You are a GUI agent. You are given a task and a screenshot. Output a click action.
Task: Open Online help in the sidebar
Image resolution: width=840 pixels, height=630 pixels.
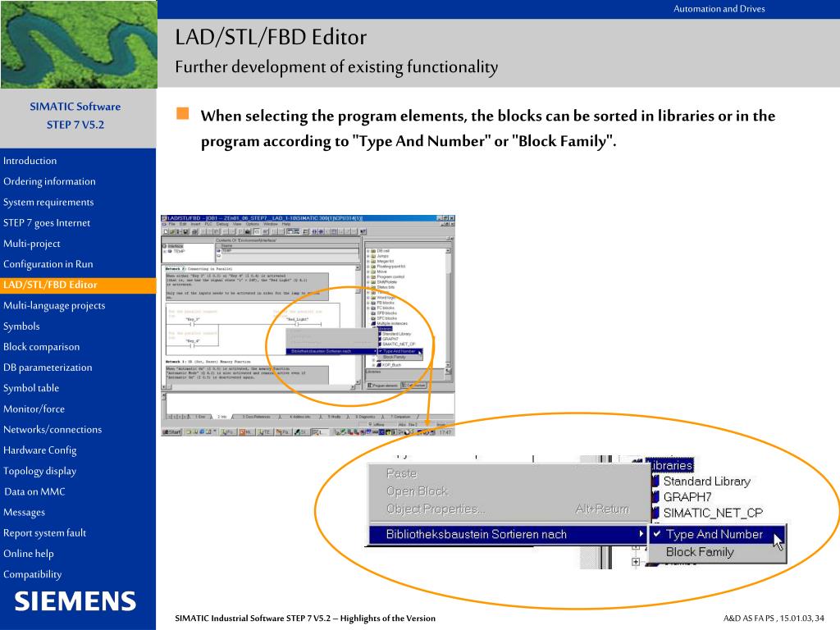29,554
